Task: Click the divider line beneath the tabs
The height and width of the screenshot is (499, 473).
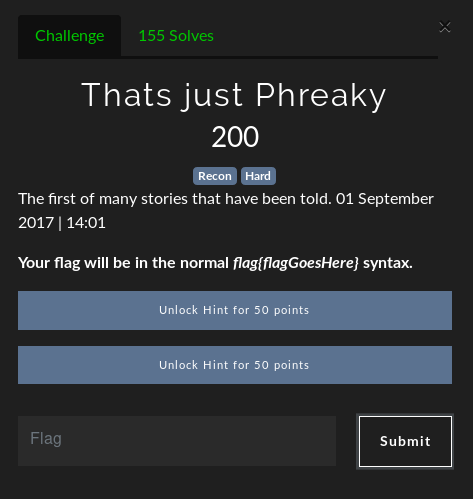Action: (228, 57)
